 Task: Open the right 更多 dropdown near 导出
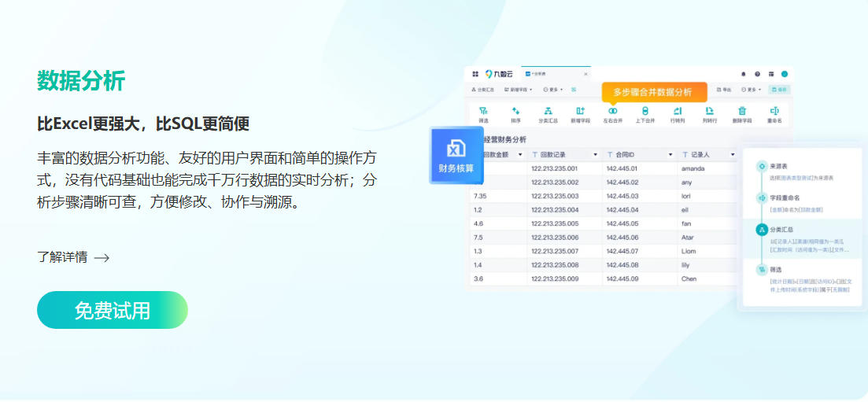[x=752, y=89]
